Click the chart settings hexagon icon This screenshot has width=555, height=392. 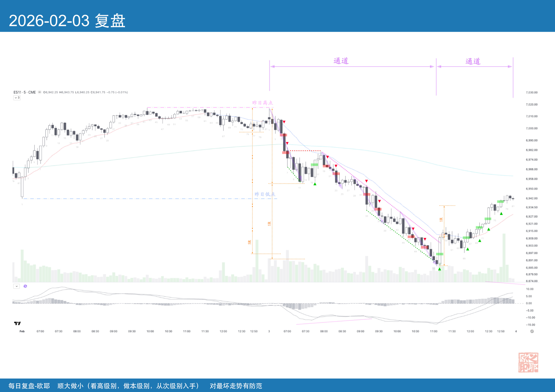click(532, 331)
